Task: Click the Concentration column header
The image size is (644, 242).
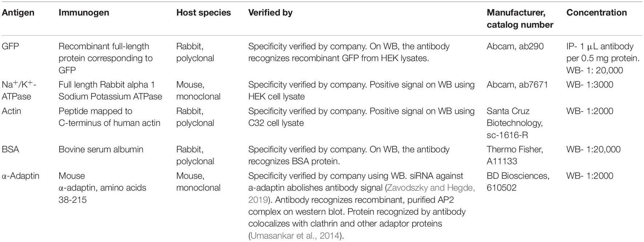Action: (596, 13)
